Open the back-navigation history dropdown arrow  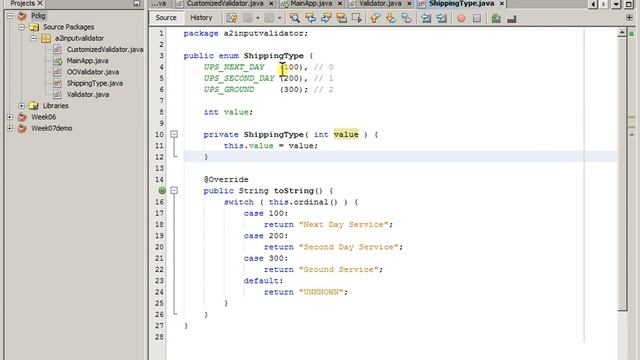[258, 18]
